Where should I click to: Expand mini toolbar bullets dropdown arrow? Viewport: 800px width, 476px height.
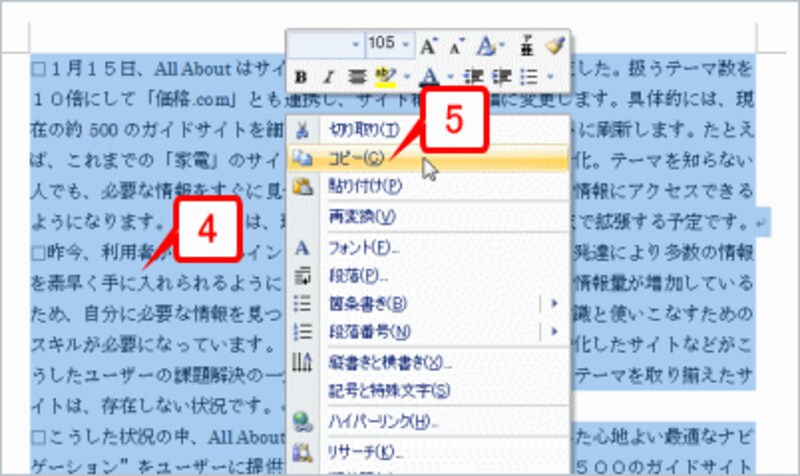click(550, 77)
